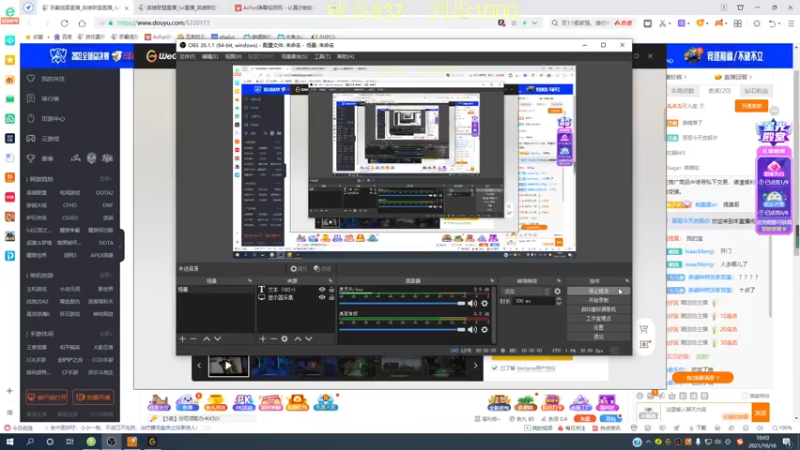
Task: Add a new source in OBS Sources panel
Action: pyautogui.click(x=262, y=339)
